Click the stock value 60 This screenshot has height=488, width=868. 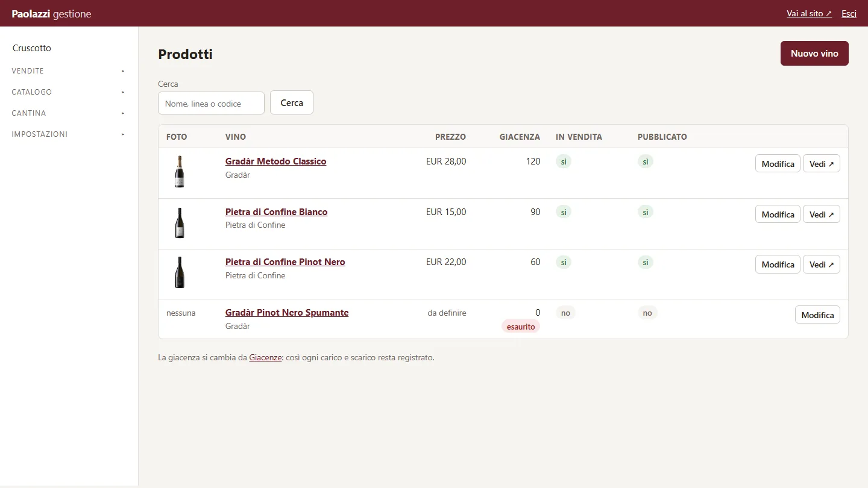(x=535, y=262)
